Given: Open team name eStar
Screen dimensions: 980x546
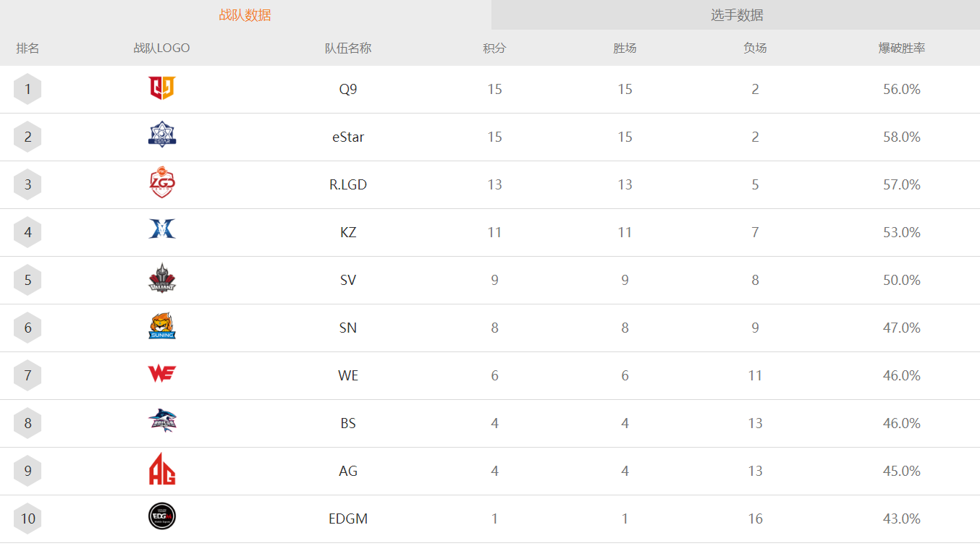Looking at the screenshot, I should (x=348, y=137).
